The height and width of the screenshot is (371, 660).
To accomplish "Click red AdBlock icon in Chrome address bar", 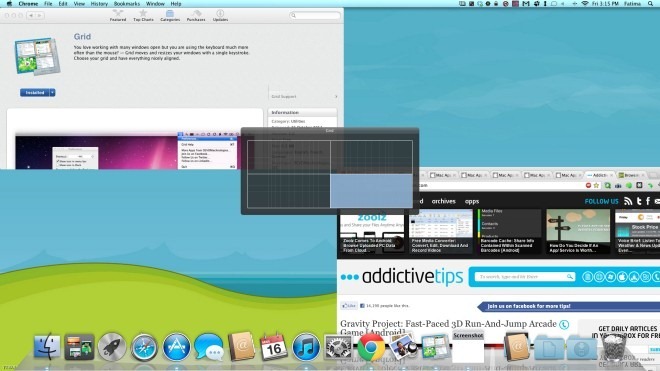I will [x=588, y=185].
